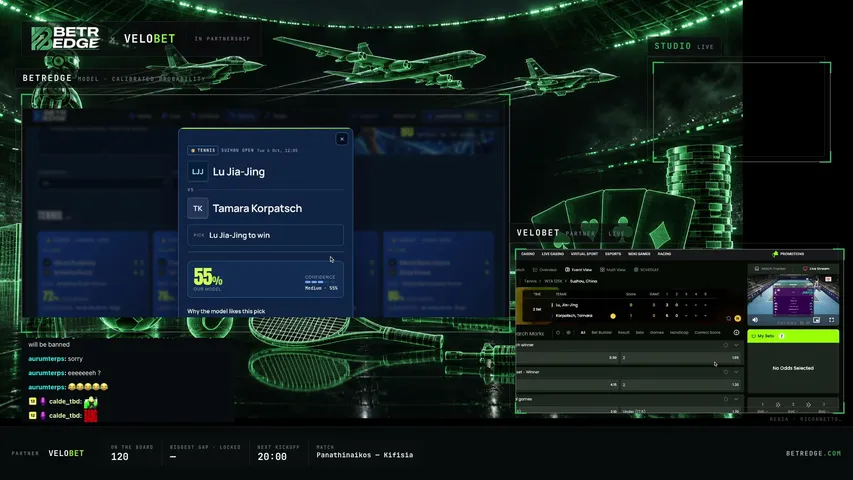Close the Lu Jia-Jing pick popup
Screen dimensions: 853x480
(x=342, y=139)
